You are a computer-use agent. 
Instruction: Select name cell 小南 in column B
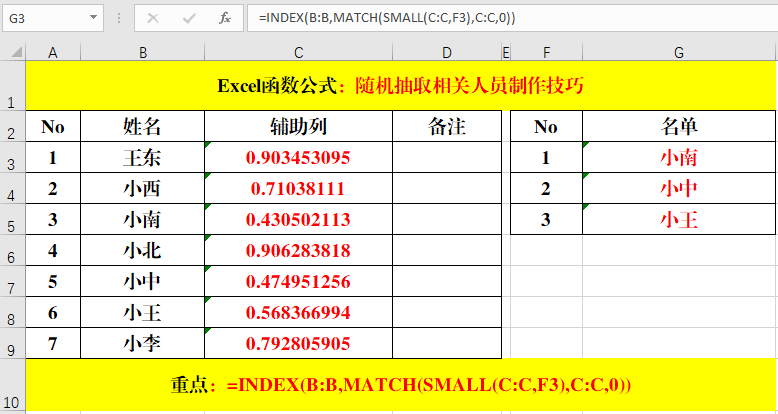pos(142,219)
